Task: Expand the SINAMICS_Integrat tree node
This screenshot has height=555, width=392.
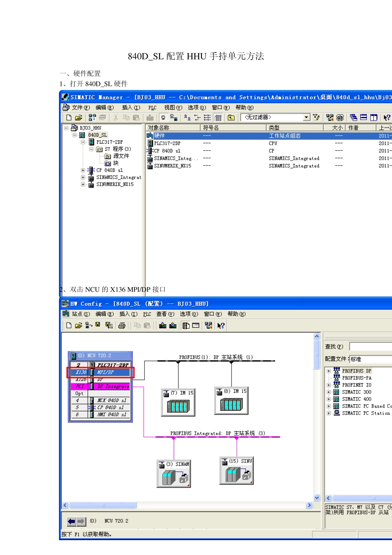Action: [x=83, y=178]
